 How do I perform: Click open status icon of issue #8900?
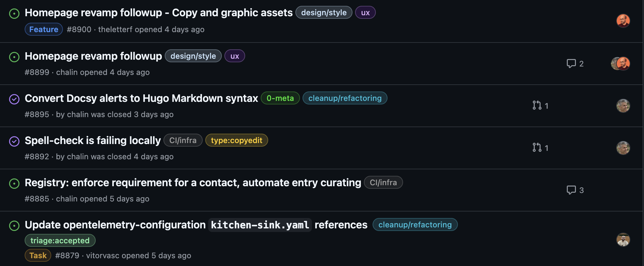click(x=14, y=14)
